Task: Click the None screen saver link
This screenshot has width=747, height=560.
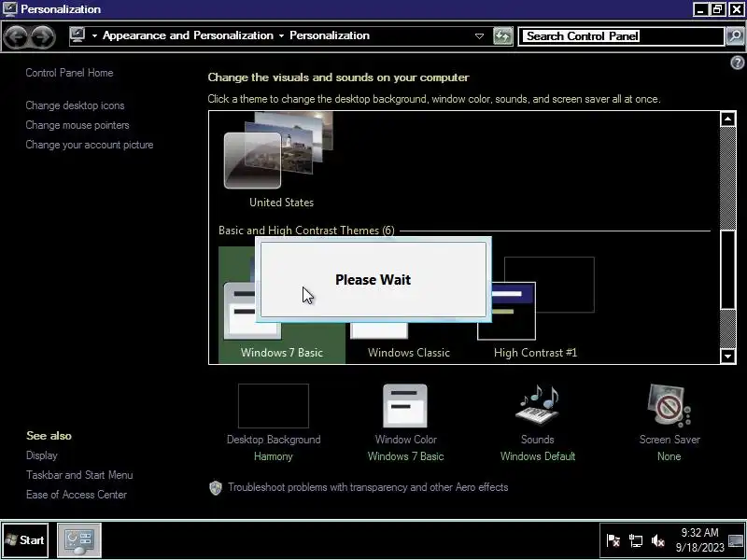Action: 669,456
